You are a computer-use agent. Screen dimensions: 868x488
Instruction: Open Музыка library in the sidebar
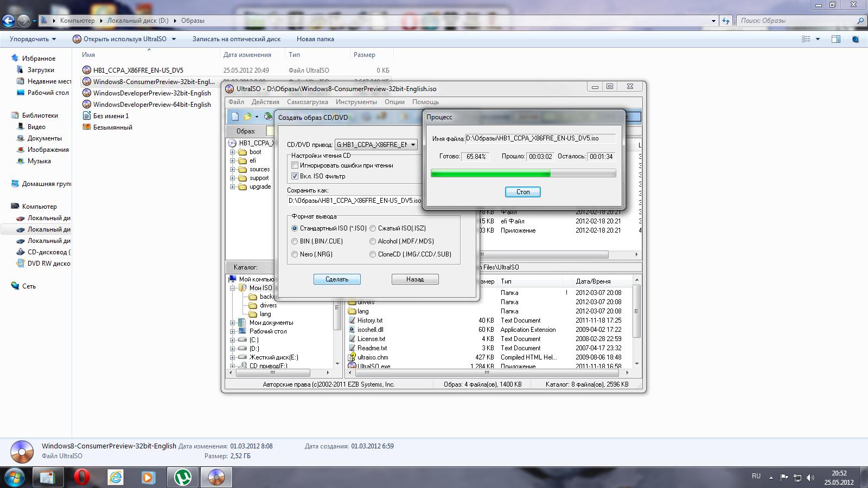tap(39, 161)
